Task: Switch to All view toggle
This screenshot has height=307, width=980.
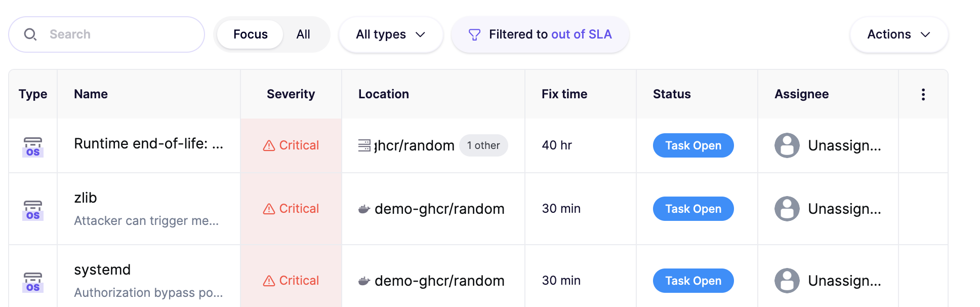Action: [x=303, y=34]
